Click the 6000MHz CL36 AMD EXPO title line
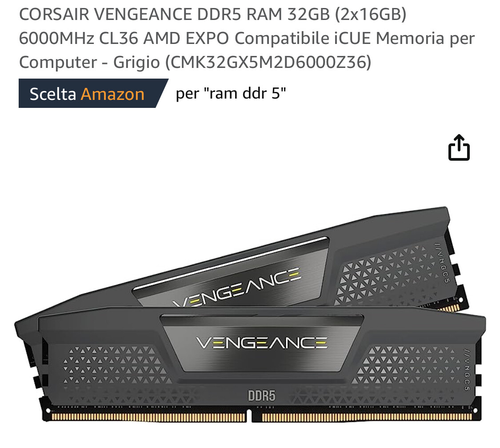This screenshot has width=500, height=448. point(247,38)
